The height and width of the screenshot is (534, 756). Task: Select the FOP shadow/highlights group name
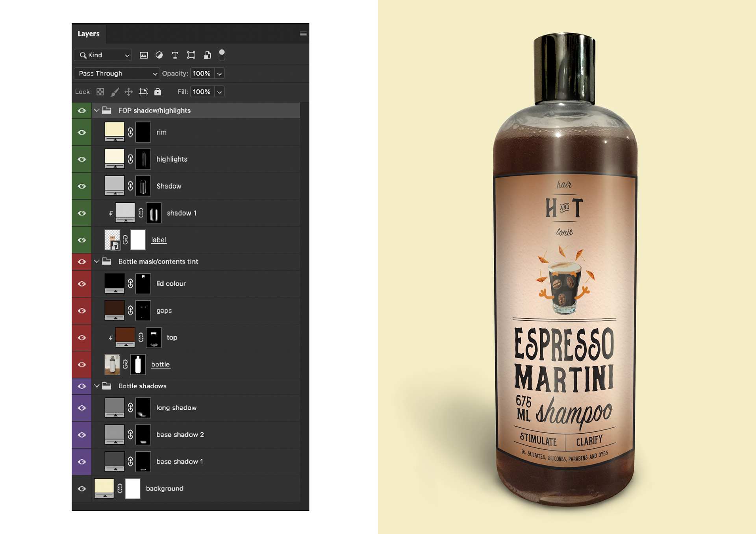(x=154, y=111)
